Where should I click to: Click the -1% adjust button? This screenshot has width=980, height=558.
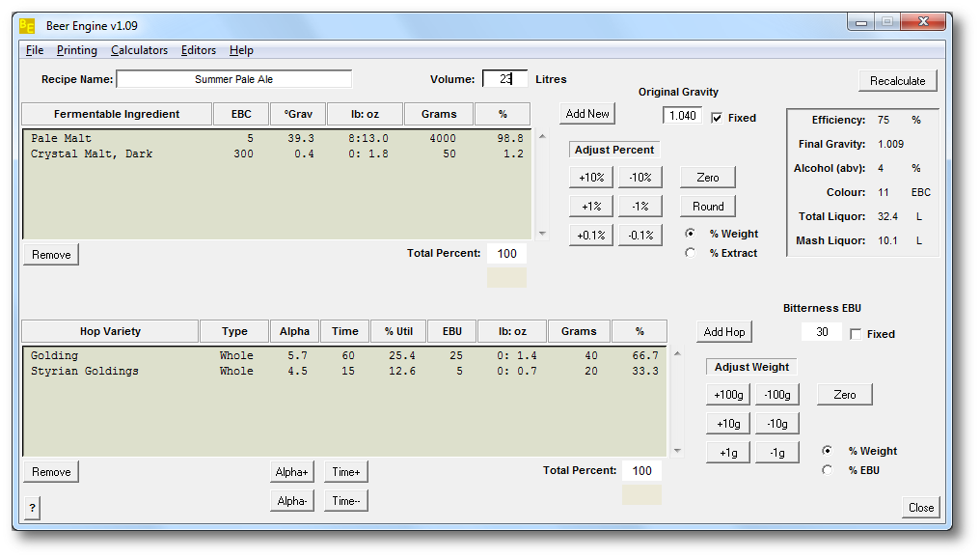[x=640, y=207]
